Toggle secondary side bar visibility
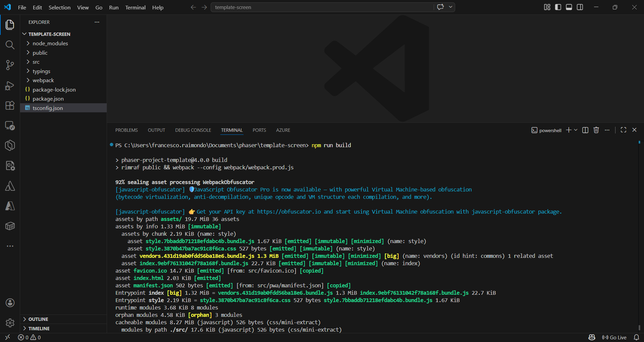 coord(580,7)
